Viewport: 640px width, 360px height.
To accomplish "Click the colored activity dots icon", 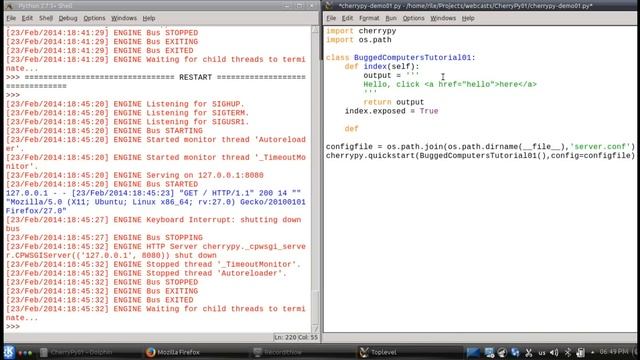I will pyautogui.click(x=25, y=353).
